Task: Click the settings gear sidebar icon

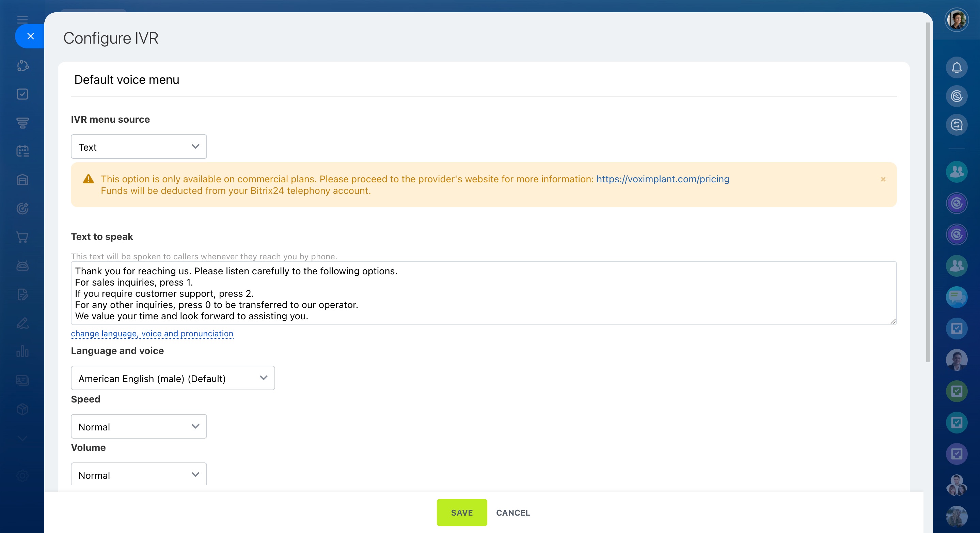Action: (22, 475)
